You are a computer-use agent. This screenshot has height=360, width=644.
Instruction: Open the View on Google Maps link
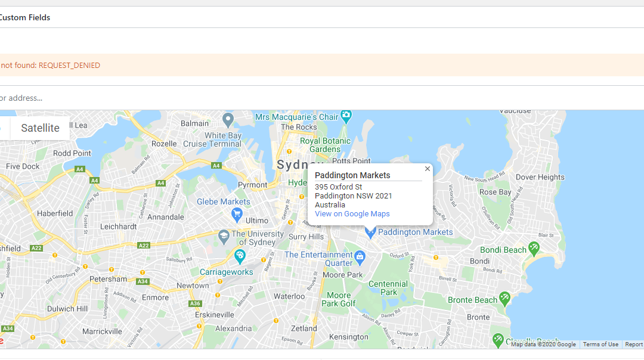[352, 214]
